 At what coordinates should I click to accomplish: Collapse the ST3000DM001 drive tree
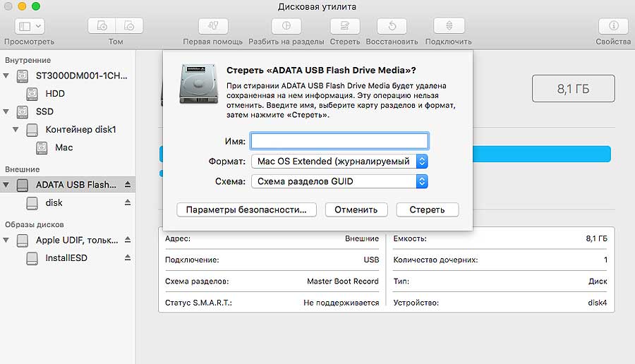point(6,75)
